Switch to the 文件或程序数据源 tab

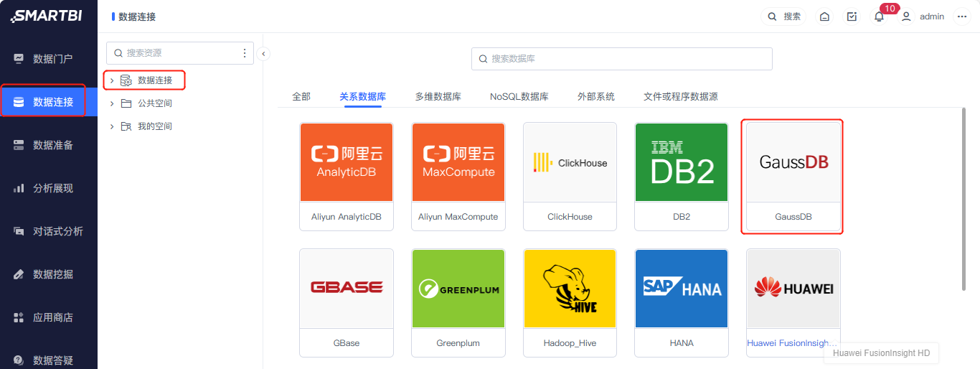pyautogui.click(x=681, y=96)
